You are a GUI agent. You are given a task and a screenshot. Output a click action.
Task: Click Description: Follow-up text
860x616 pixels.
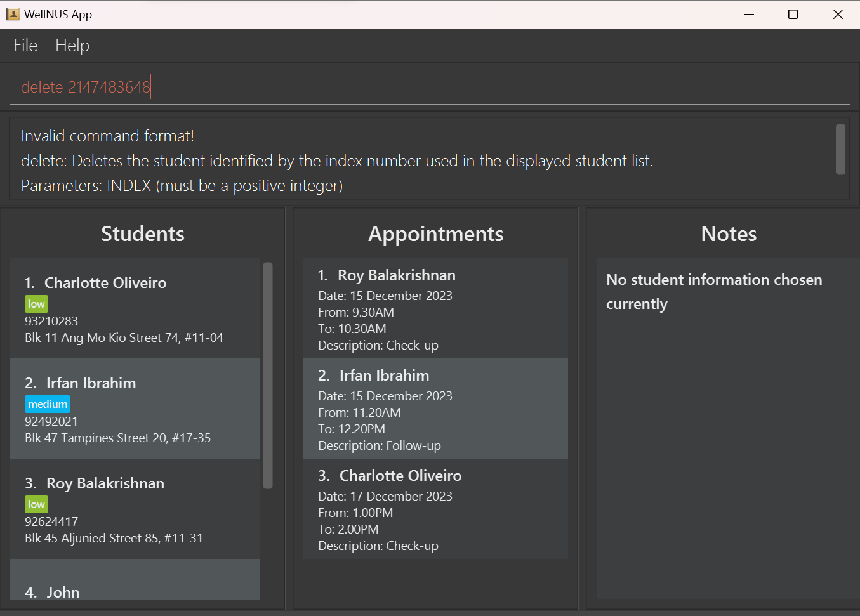tap(380, 445)
